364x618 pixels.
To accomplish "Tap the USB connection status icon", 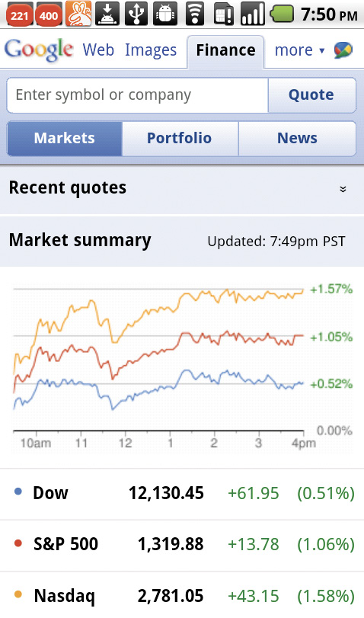I will pyautogui.click(x=136, y=14).
